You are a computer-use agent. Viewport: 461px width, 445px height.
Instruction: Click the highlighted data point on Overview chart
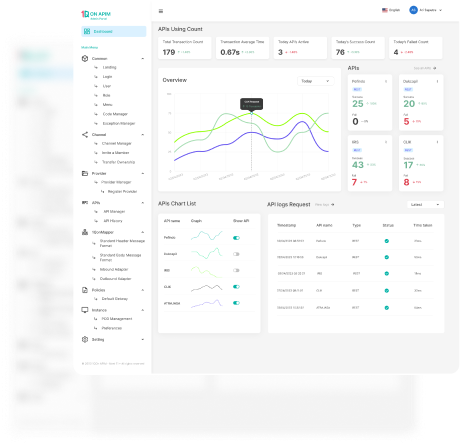pos(252,113)
